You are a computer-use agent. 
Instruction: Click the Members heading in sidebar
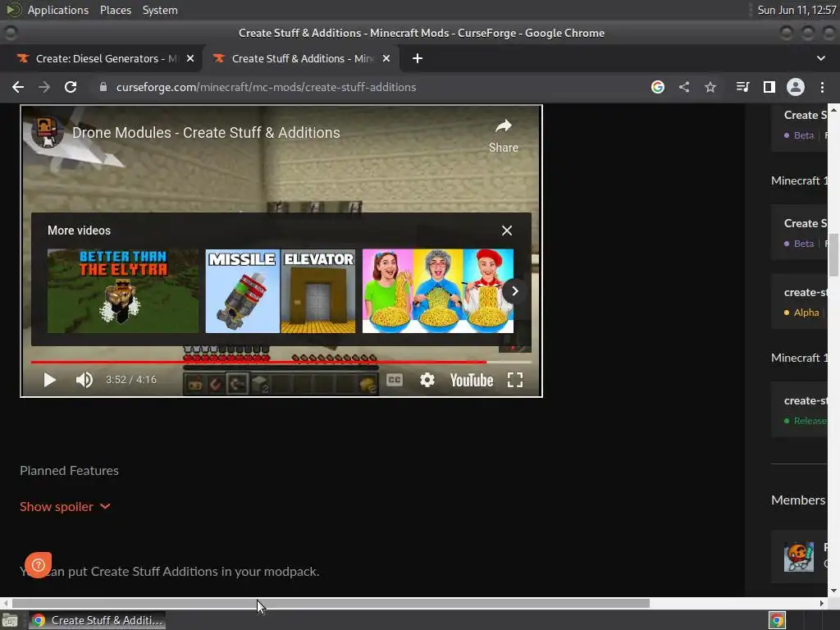click(x=797, y=500)
